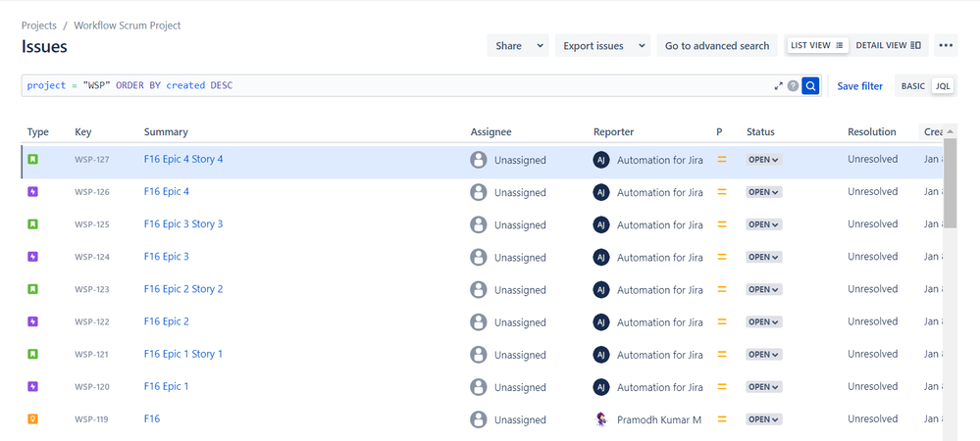Switch to List View
The image size is (980, 441).
(817, 45)
